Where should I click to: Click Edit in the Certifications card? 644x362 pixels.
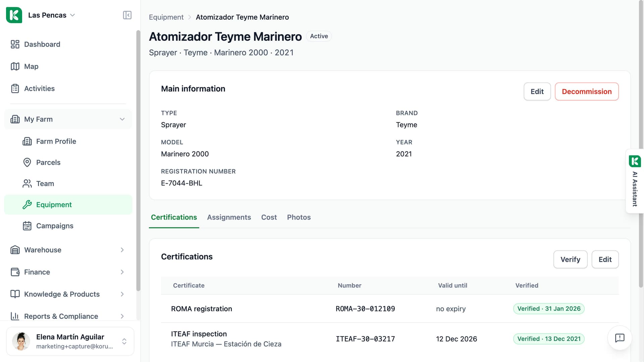click(x=605, y=259)
